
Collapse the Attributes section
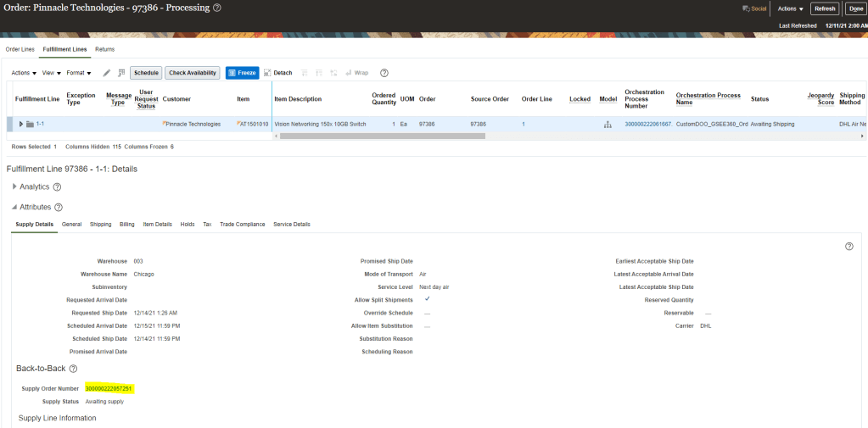pos(14,207)
